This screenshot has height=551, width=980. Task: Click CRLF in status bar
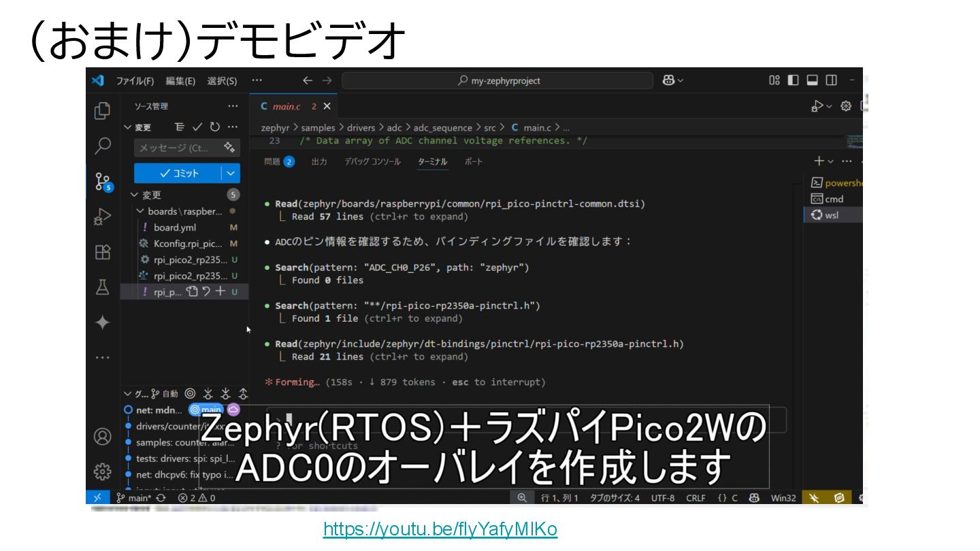click(x=696, y=498)
